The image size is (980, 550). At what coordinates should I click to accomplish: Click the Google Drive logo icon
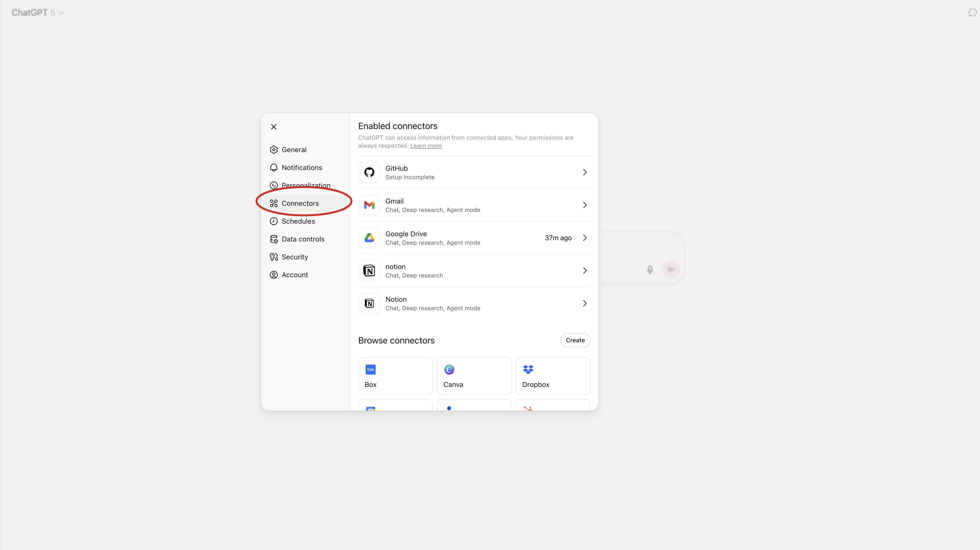[369, 238]
